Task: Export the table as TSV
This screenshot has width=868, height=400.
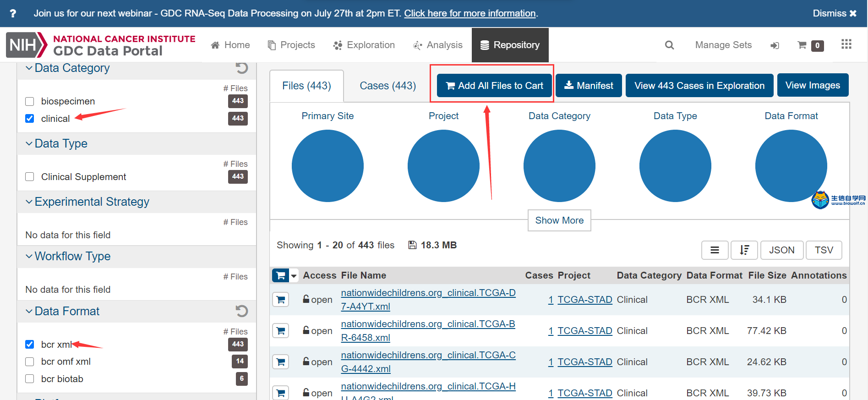Action: click(x=824, y=250)
